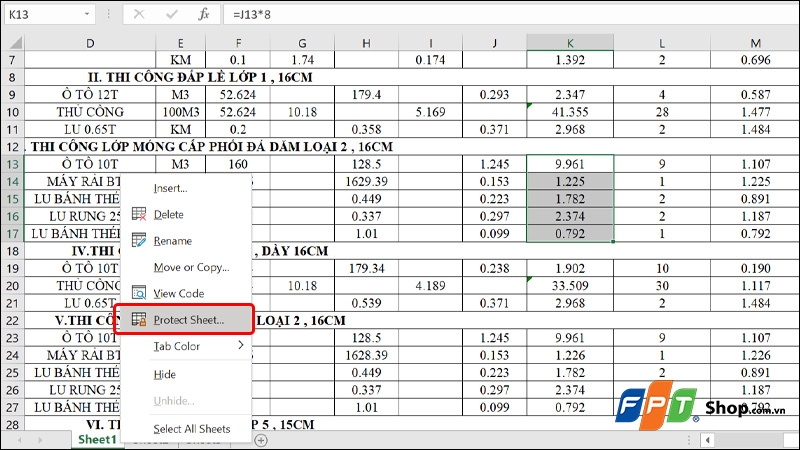Select row header 7
800x450 pixels.
(12, 60)
